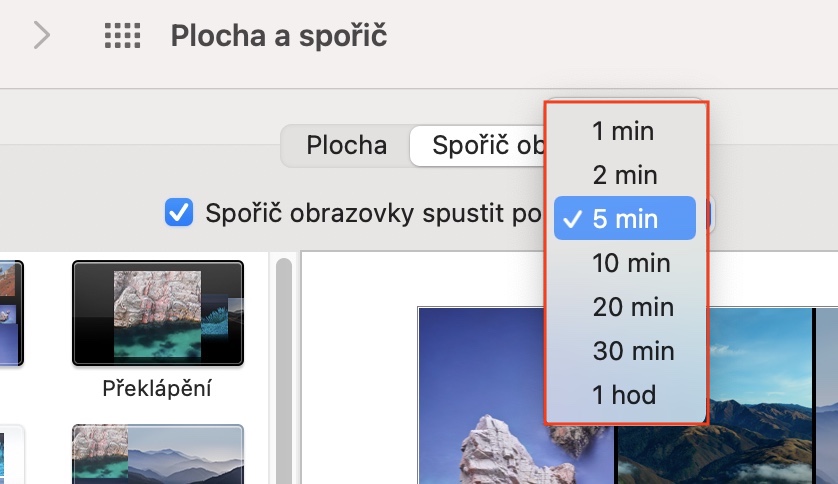Open the show-all preferences grid

click(123, 37)
